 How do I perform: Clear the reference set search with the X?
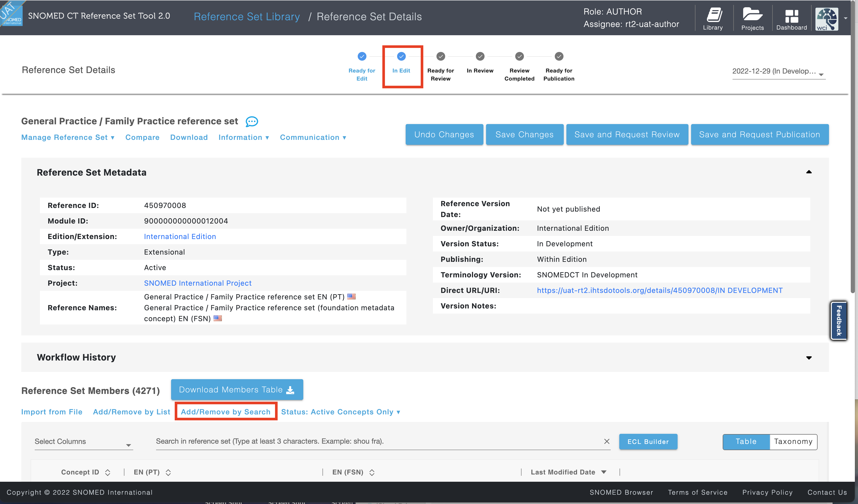(606, 441)
